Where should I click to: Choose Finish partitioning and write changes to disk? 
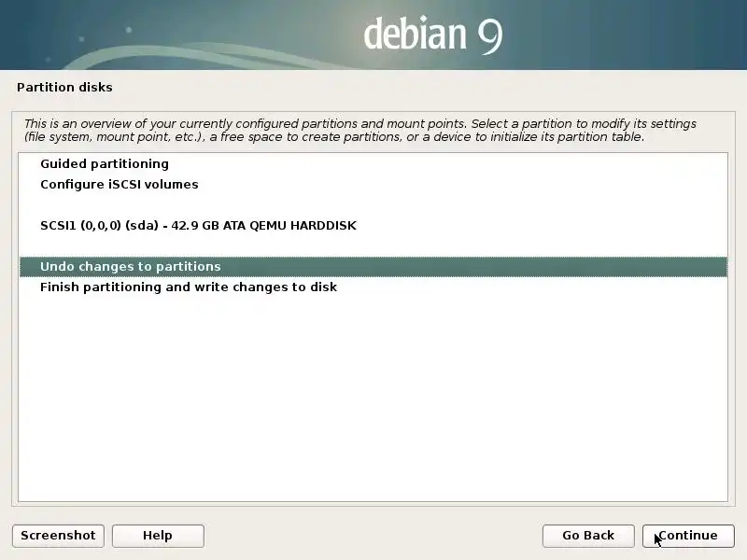(373, 287)
